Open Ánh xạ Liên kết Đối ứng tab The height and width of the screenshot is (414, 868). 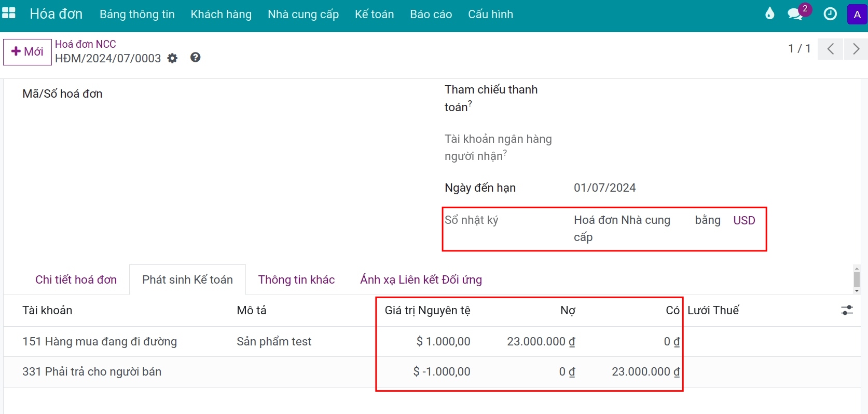click(421, 279)
